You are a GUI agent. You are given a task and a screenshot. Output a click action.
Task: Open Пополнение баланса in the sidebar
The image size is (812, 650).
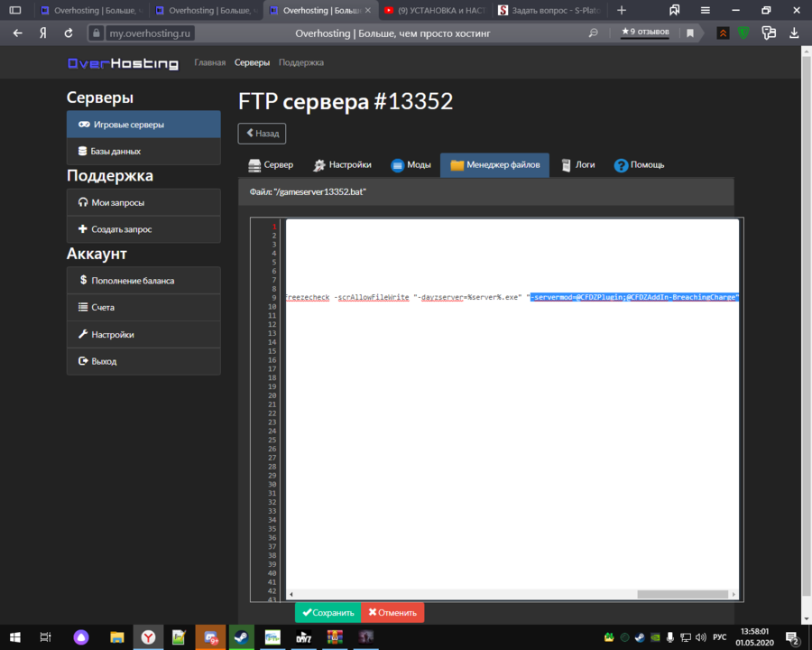(x=143, y=281)
